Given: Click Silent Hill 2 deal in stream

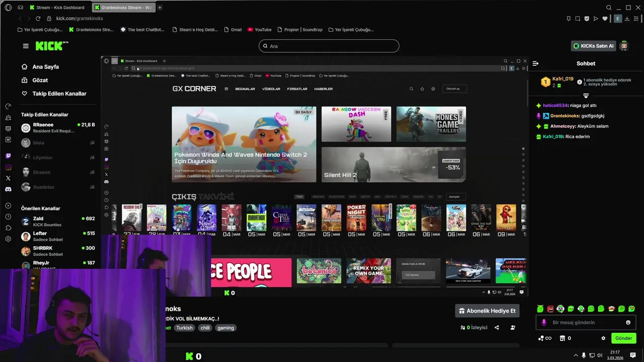Looking at the screenshot, I should (393, 164).
